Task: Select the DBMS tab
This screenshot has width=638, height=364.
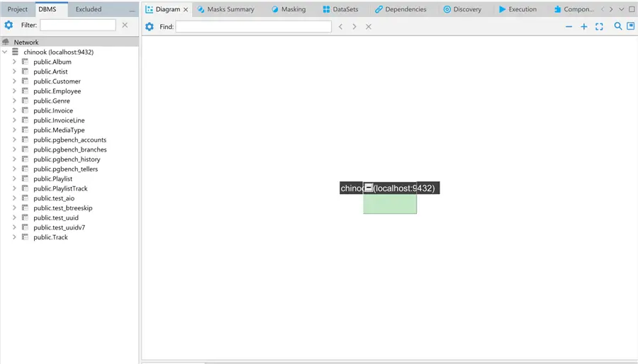Action: [47, 9]
